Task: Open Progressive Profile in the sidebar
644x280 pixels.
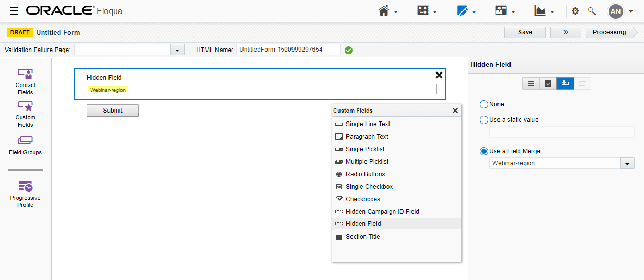Action: click(25, 194)
